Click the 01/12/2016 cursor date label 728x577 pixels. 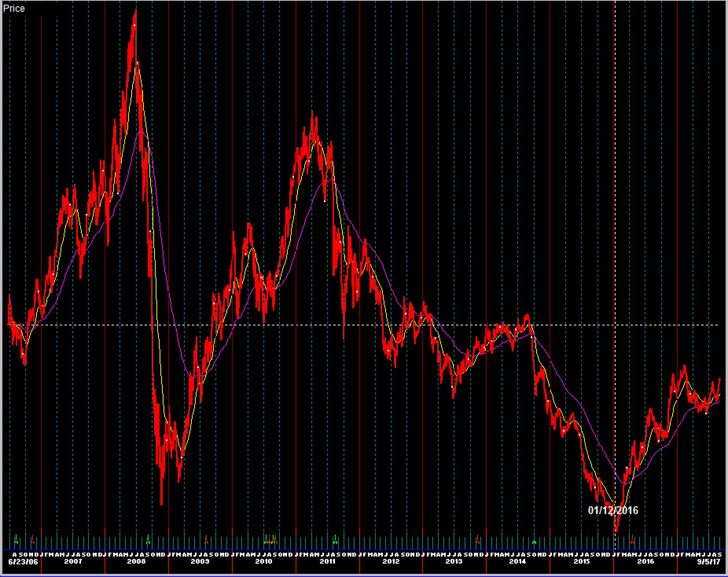tap(613, 510)
